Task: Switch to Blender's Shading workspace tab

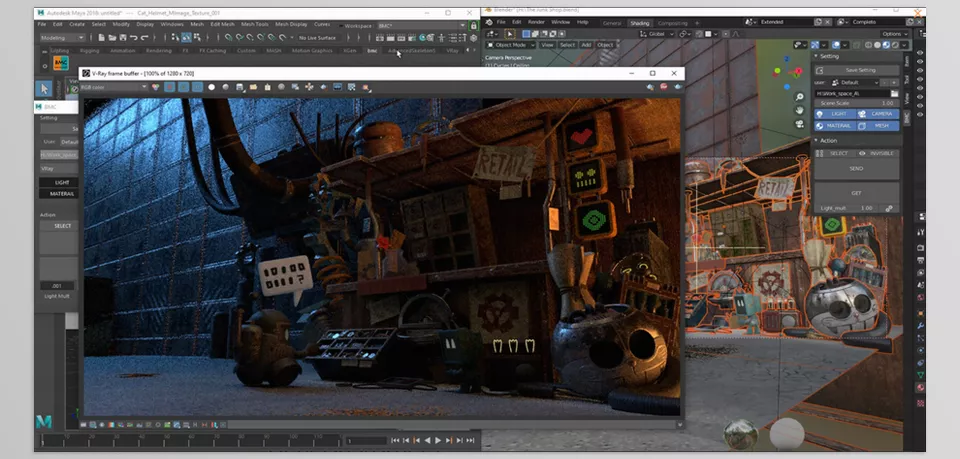Action: coord(639,23)
